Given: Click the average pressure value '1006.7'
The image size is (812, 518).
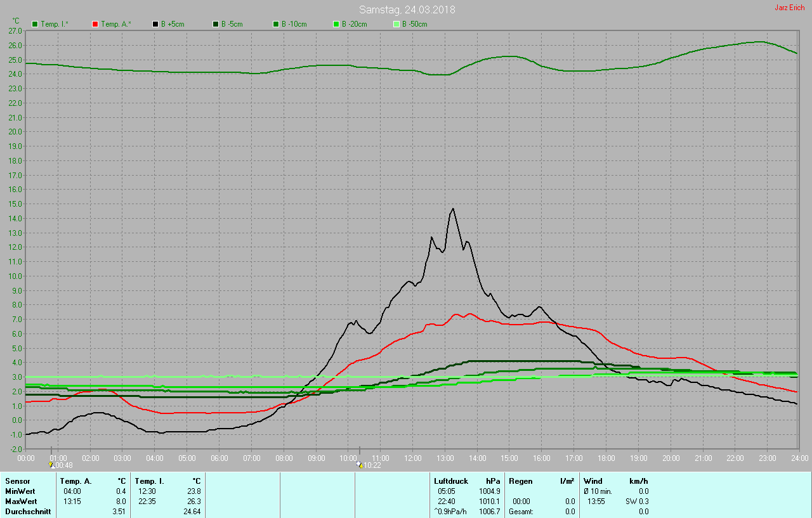Looking at the screenshot, I should click(x=489, y=512).
